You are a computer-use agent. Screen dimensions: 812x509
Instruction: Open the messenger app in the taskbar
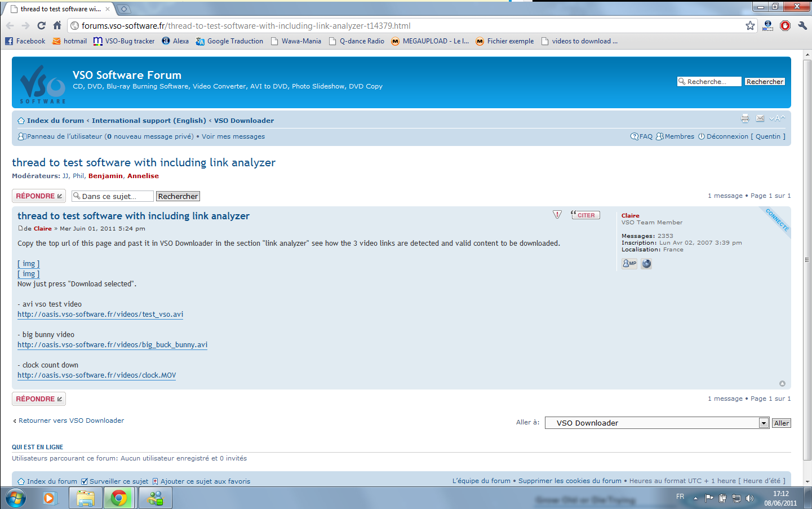(156, 498)
